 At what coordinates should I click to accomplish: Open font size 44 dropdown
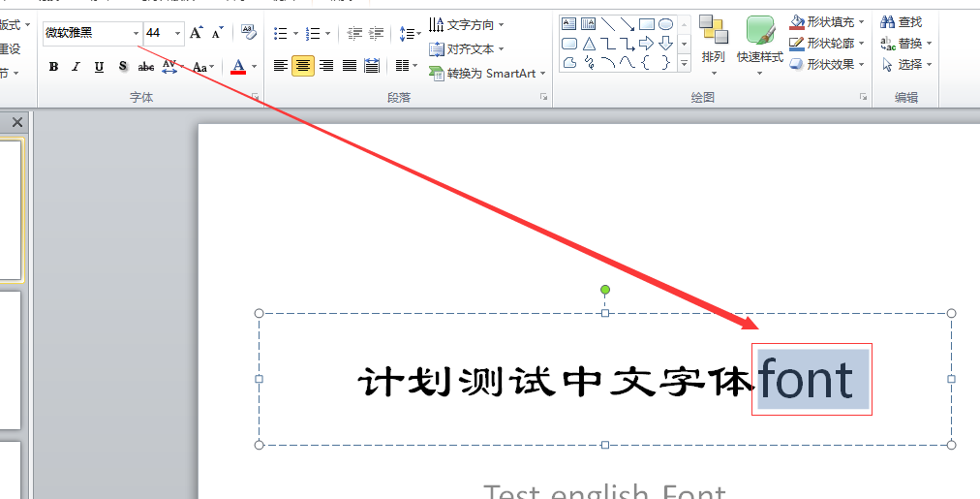click(x=177, y=33)
